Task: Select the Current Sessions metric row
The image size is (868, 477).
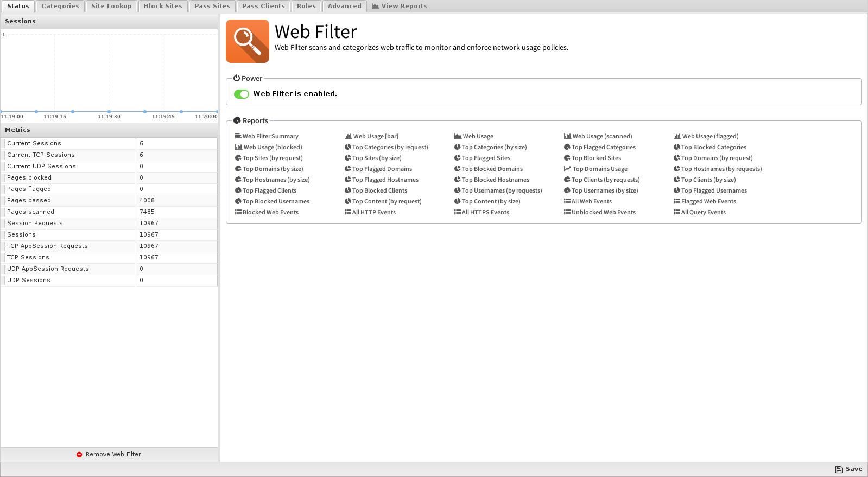Action: click(109, 143)
